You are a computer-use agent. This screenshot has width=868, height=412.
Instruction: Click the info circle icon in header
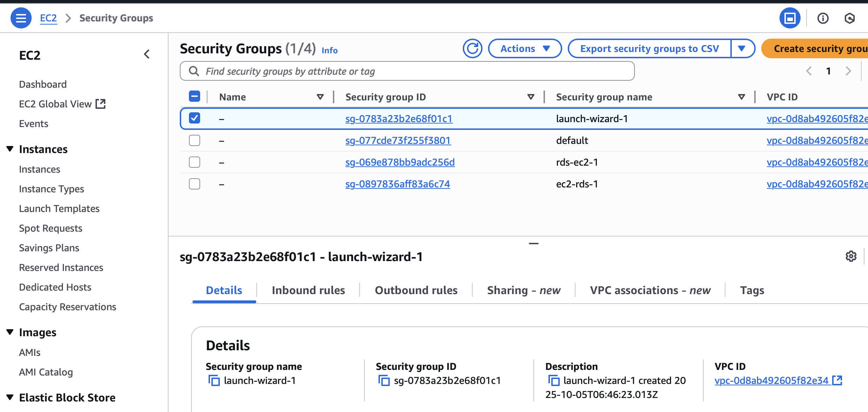point(823,18)
